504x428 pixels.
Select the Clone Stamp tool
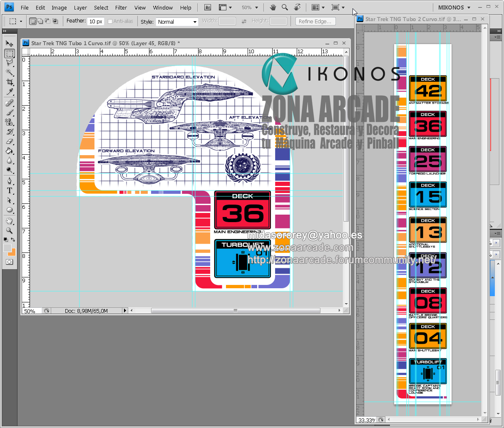click(9, 122)
